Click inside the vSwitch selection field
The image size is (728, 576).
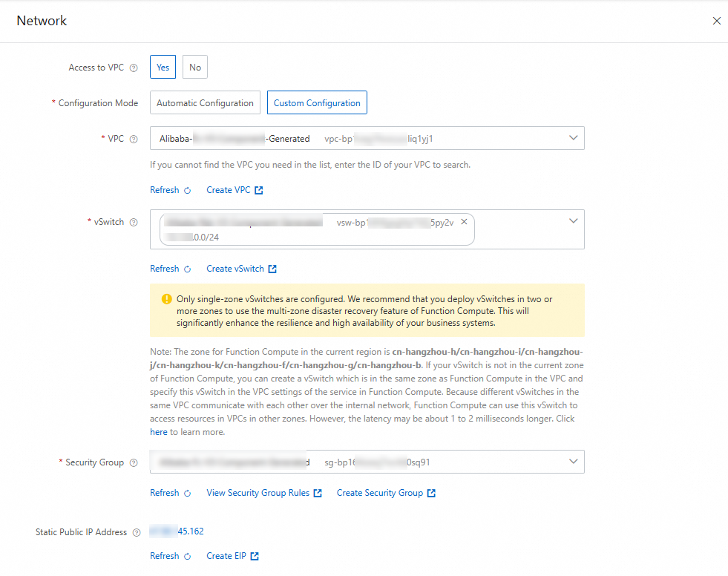click(367, 229)
